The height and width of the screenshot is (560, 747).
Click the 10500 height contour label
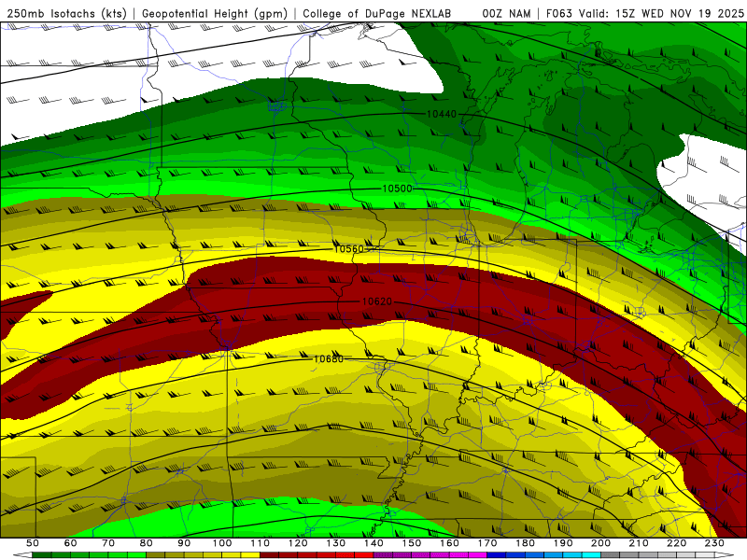(x=398, y=189)
